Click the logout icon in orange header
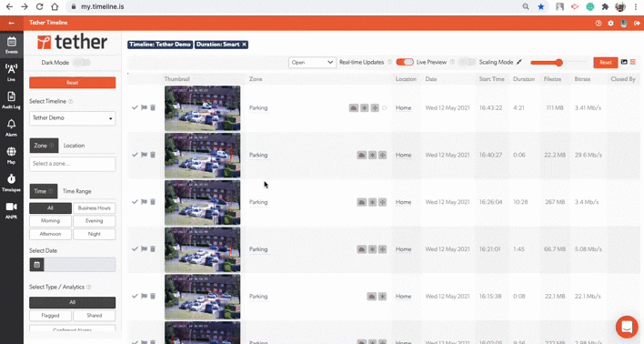 [x=637, y=24]
